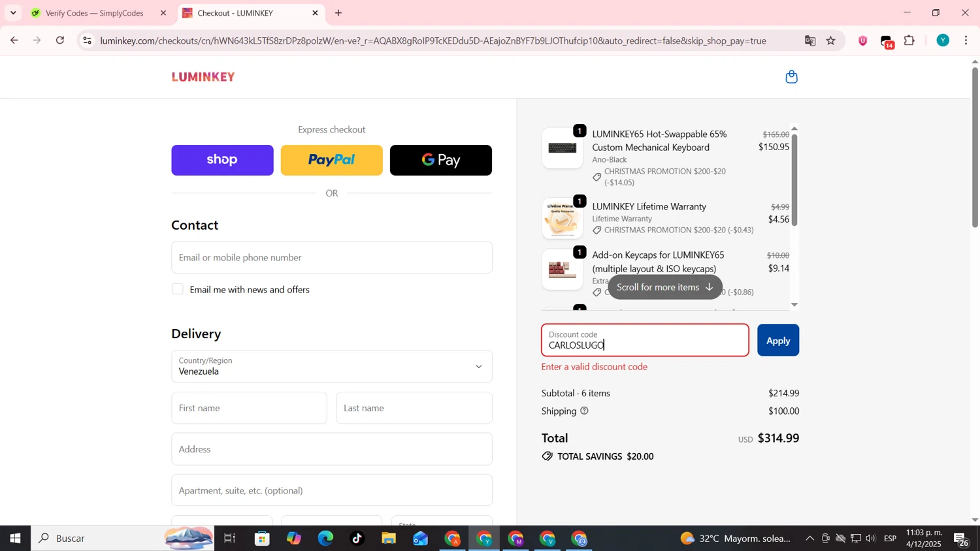Open Copilot from the taskbar
The height and width of the screenshot is (551, 980).
294,539
